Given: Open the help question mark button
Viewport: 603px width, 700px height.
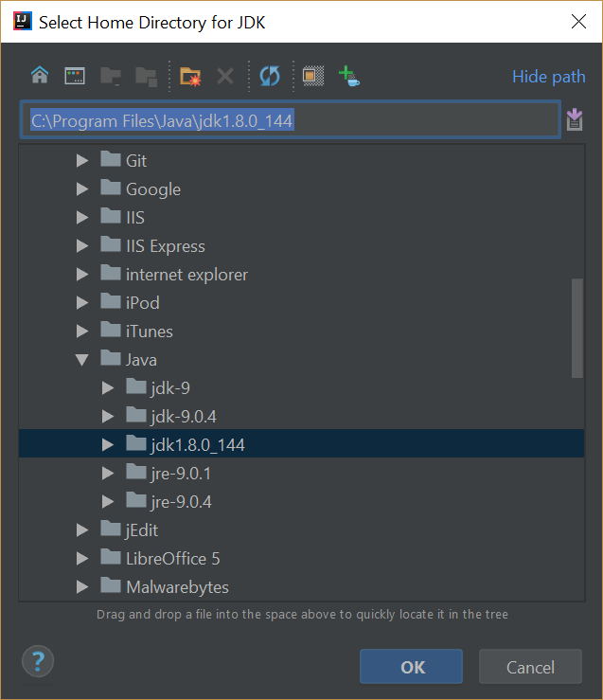Looking at the screenshot, I should 38,661.
